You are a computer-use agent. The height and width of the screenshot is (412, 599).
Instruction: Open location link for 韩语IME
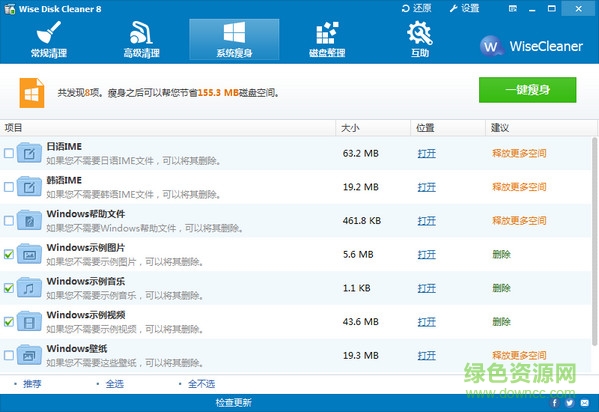pos(427,187)
